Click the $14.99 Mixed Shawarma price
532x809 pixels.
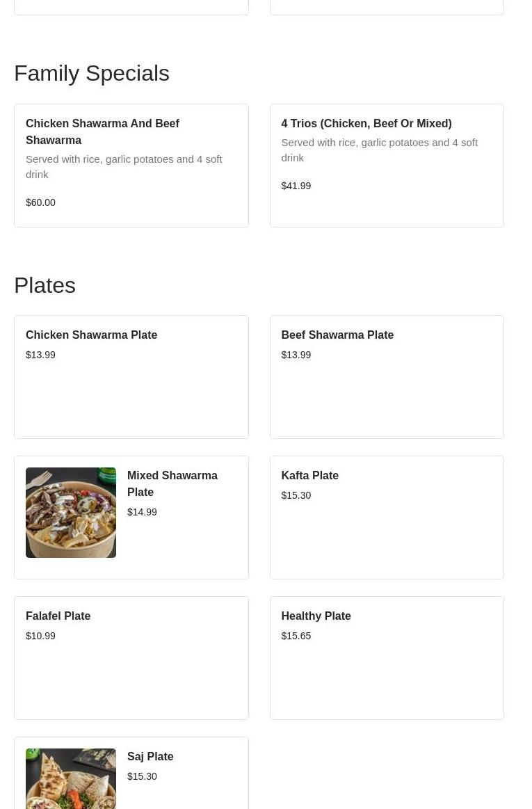click(142, 512)
